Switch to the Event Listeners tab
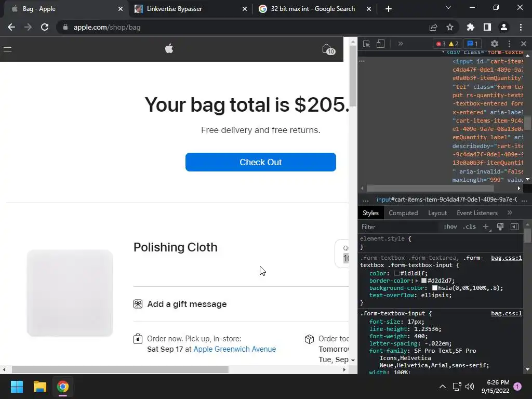The image size is (532, 399). pyautogui.click(x=477, y=213)
